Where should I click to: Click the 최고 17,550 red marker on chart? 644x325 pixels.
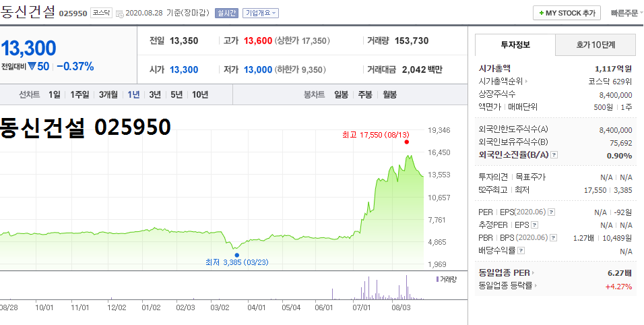point(407,142)
